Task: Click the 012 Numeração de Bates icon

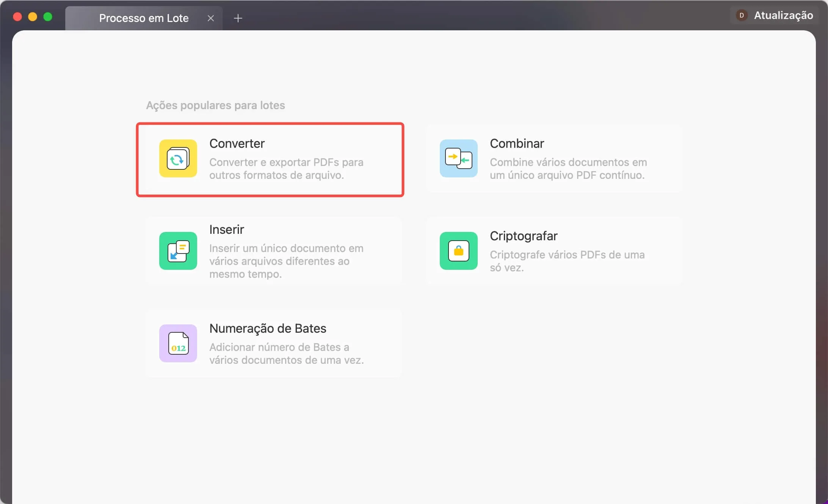Action: tap(178, 343)
